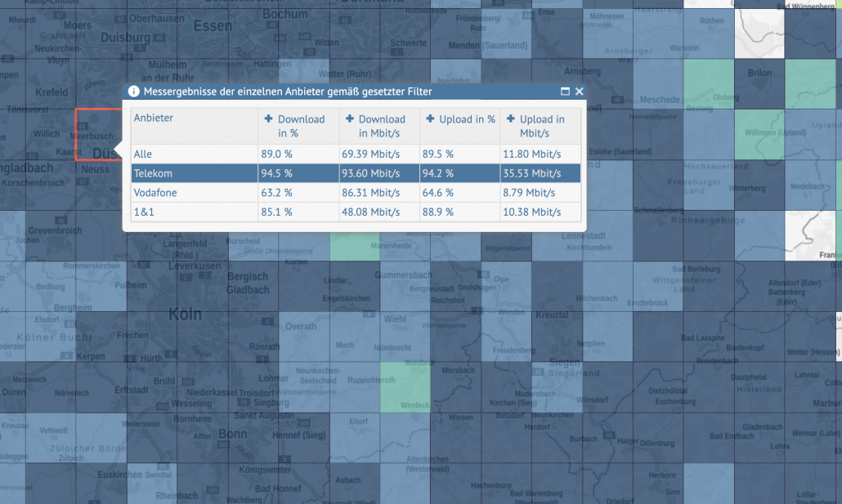The width and height of the screenshot is (842, 504).
Task: Click the popup title bar text
Action: [x=287, y=91]
